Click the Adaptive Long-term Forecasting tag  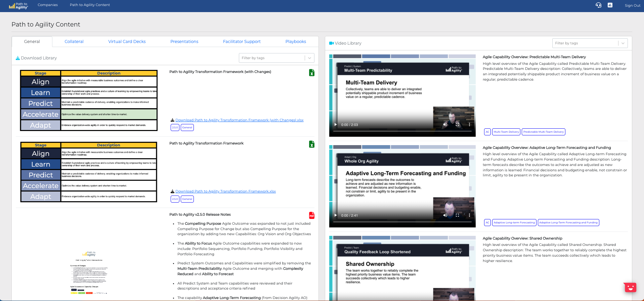pos(514,222)
